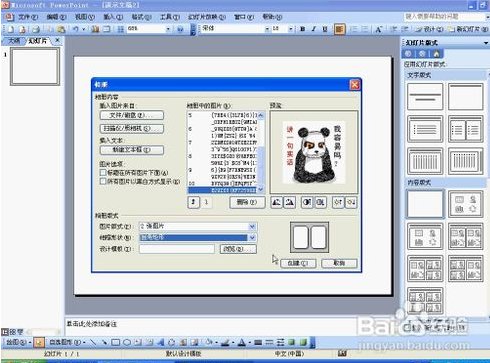Open the font size dropdown showing 18

[x=290, y=29]
